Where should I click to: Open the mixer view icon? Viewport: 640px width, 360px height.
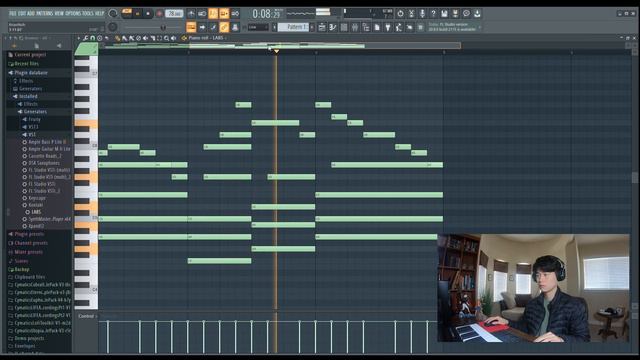click(355, 27)
